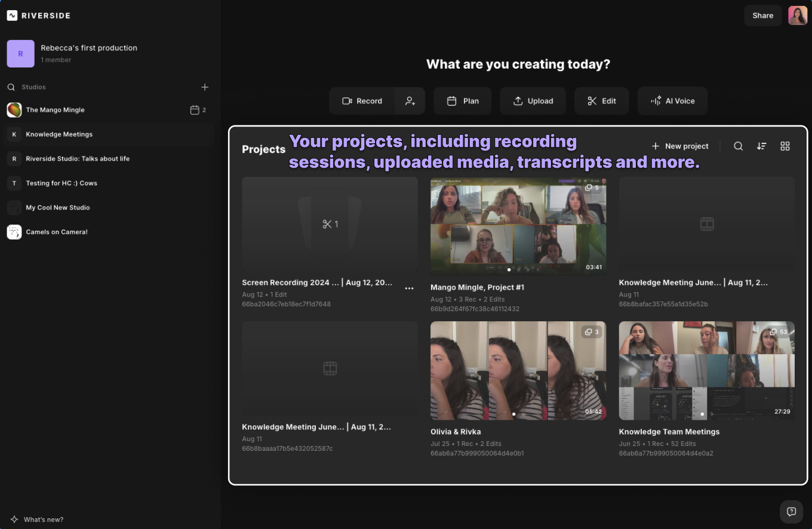This screenshot has height=529, width=812.
Task: Click the Upload button
Action: coord(533,101)
